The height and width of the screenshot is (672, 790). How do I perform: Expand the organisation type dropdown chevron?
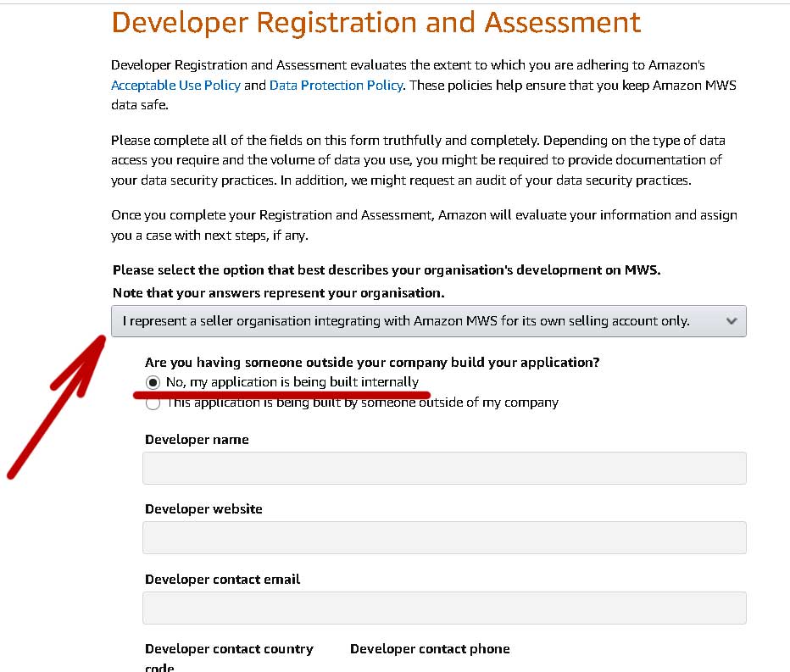point(732,321)
